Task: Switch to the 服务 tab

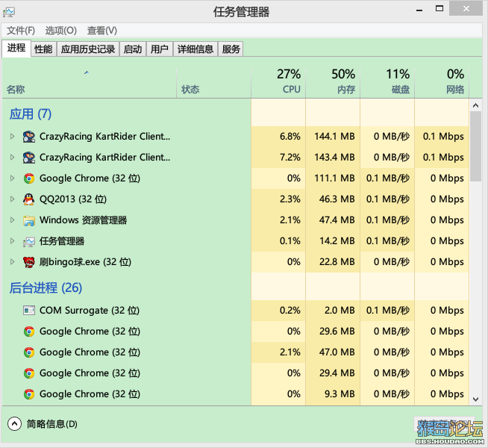Action: pos(231,49)
